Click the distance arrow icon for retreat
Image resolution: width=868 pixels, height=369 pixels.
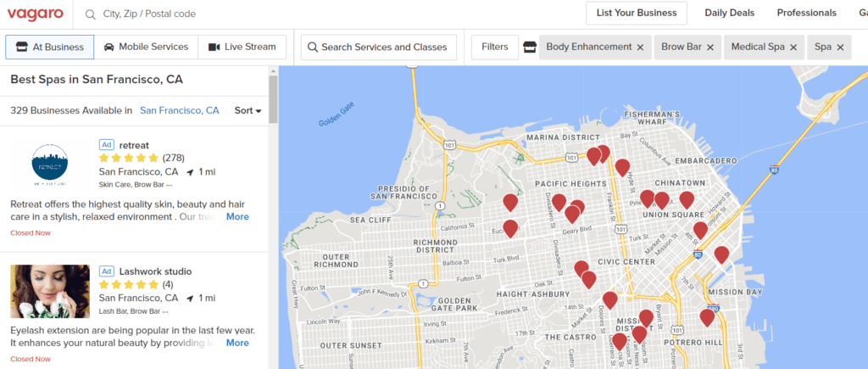pos(191,172)
